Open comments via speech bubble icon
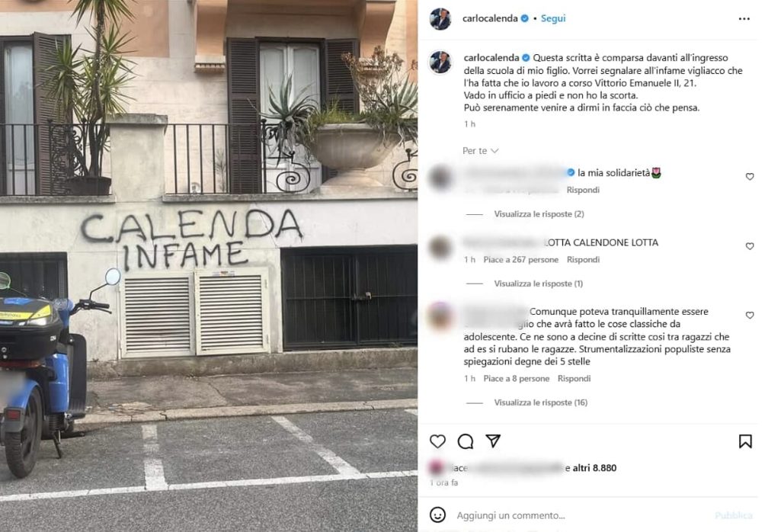765x532 pixels. 465,441
